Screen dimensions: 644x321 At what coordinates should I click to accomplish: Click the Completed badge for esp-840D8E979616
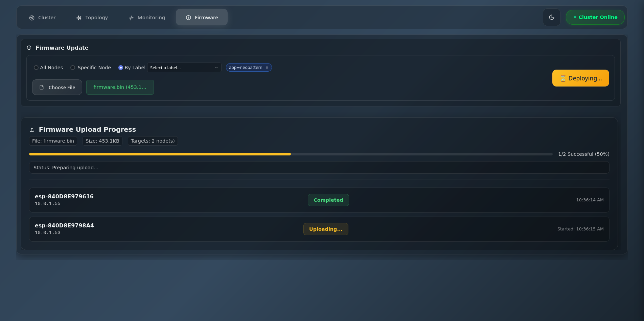click(x=328, y=200)
